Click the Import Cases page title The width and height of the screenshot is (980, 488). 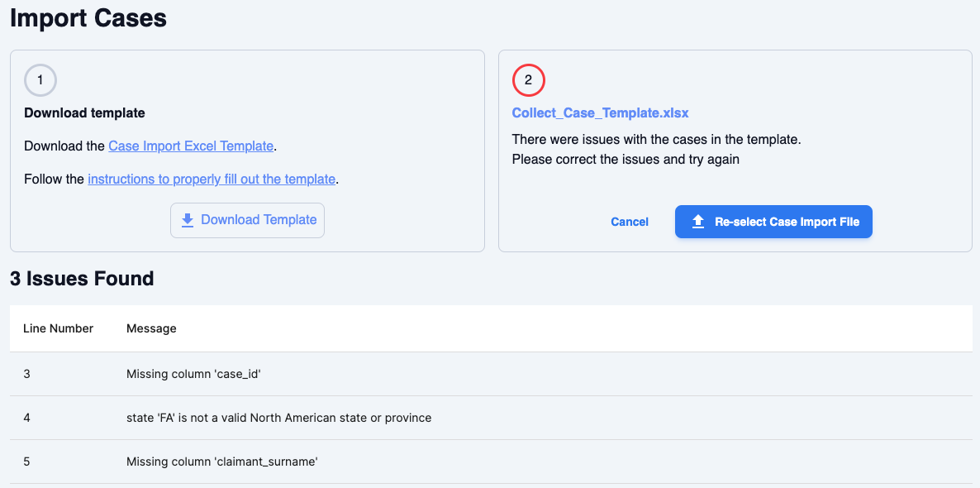tap(88, 18)
